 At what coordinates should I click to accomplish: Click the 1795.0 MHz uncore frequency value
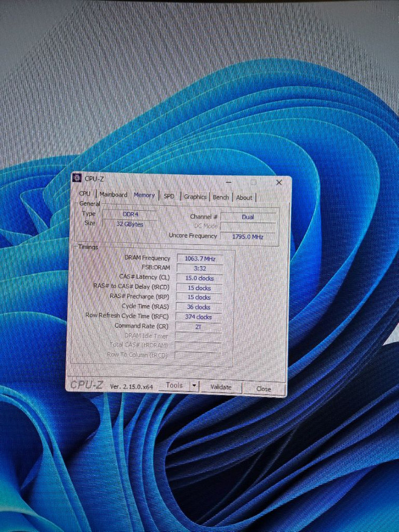(x=248, y=237)
